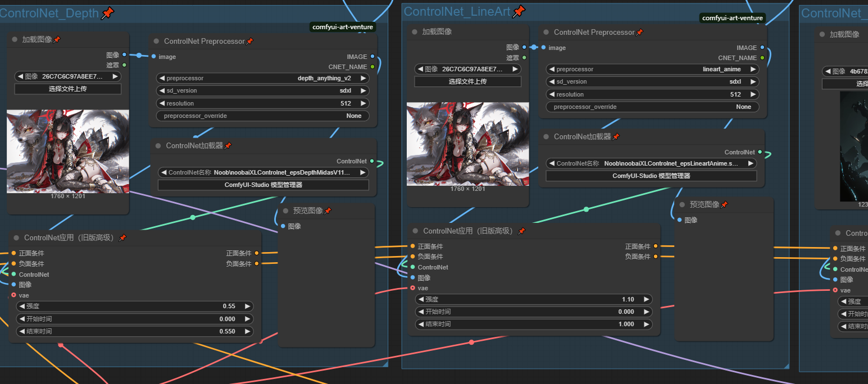Click the pin icon beside the ControlNet_Depth group title
The image size is (868, 384).
click(107, 13)
